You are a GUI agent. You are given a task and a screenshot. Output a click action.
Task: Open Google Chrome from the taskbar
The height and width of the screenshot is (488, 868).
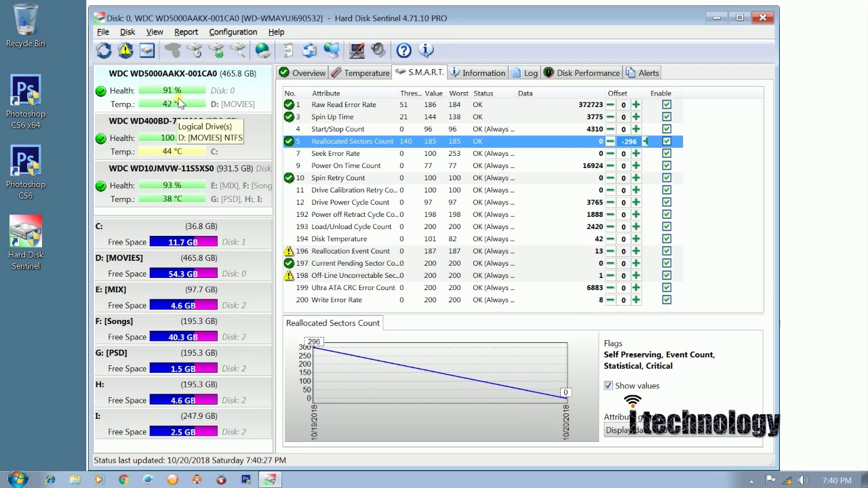tap(123, 480)
